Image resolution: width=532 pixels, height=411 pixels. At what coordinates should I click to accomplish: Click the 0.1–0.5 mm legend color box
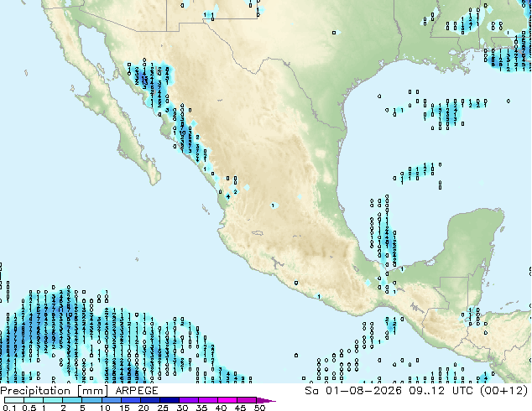tap(14, 400)
